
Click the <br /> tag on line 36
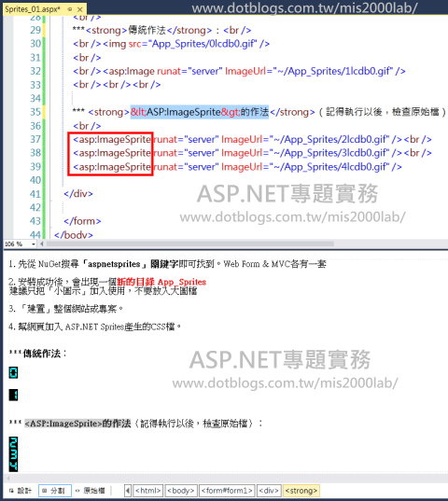[87, 126]
